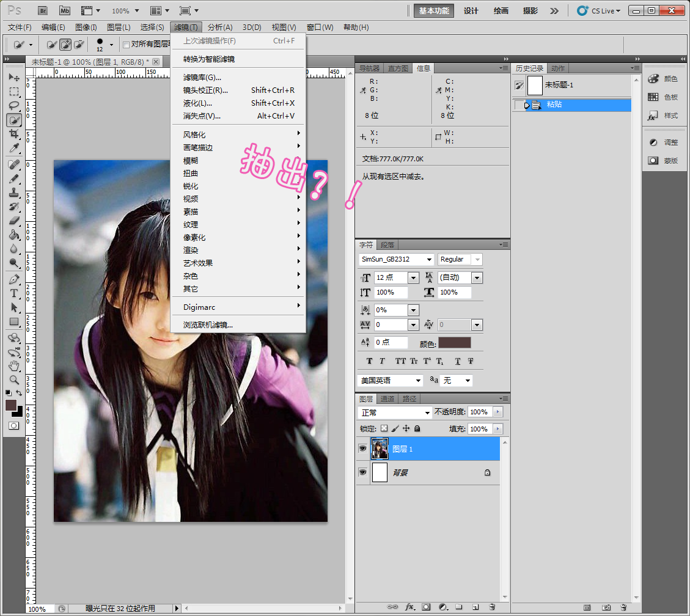Screen dimensions: 690x616
Task: Open Mini Bridge with the Mb icon
Action: click(65, 10)
